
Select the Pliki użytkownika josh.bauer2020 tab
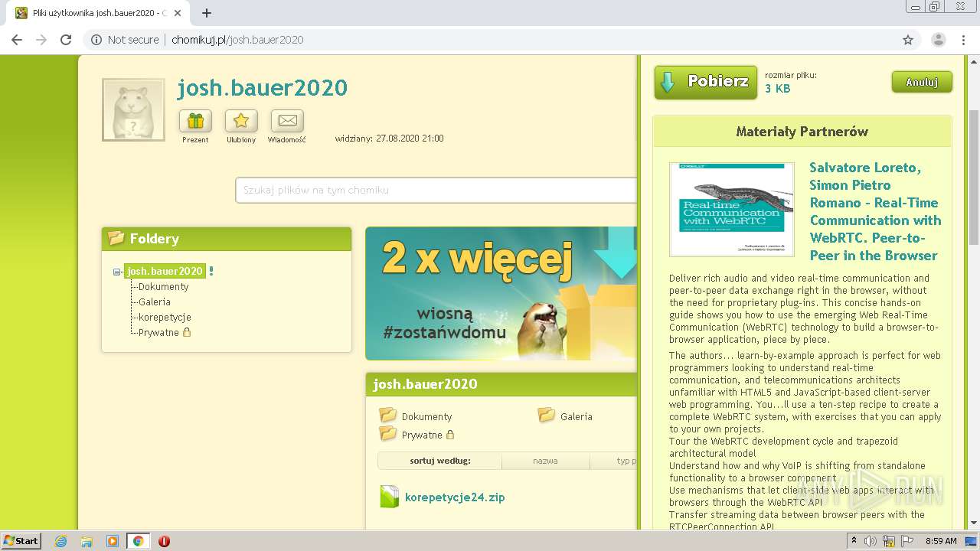coord(96,13)
